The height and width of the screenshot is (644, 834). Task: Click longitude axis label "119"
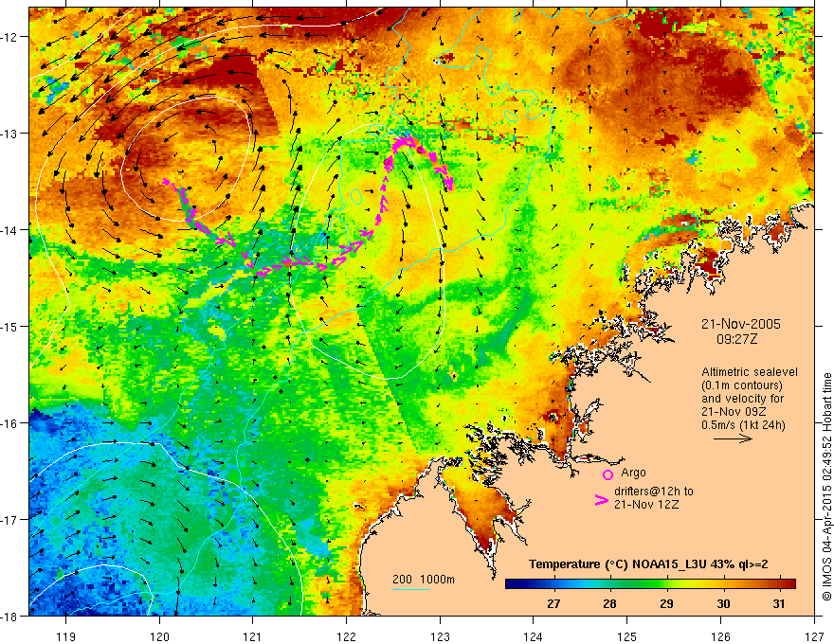[x=66, y=636]
